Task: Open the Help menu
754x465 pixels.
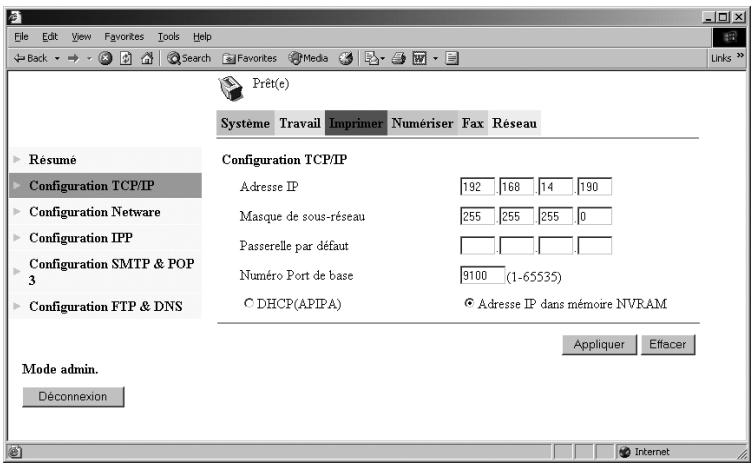Action: (x=202, y=37)
